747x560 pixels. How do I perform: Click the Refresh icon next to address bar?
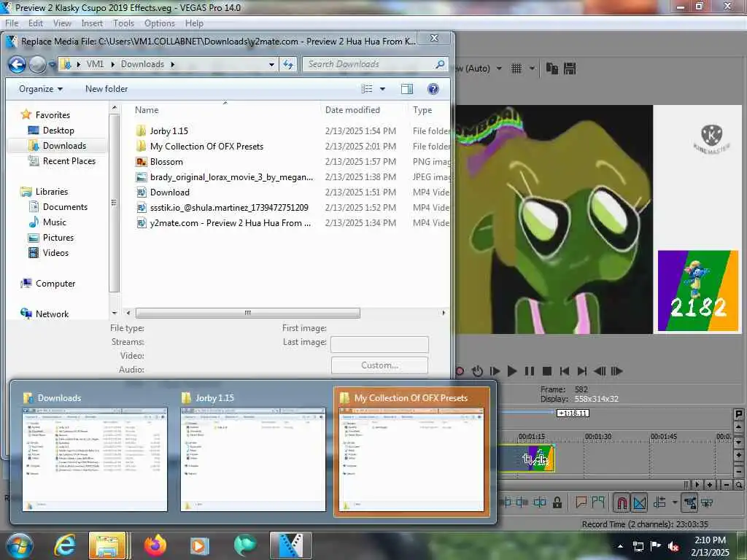click(288, 64)
